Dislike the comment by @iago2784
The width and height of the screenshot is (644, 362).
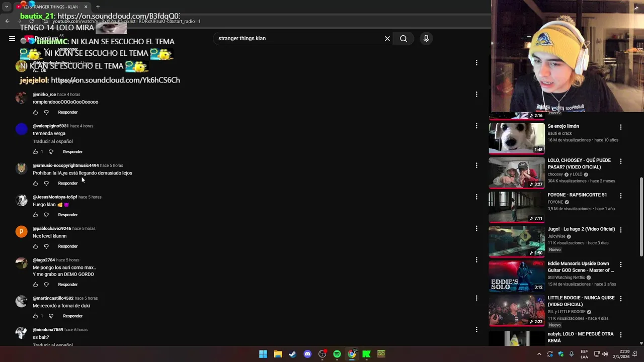point(46,285)
